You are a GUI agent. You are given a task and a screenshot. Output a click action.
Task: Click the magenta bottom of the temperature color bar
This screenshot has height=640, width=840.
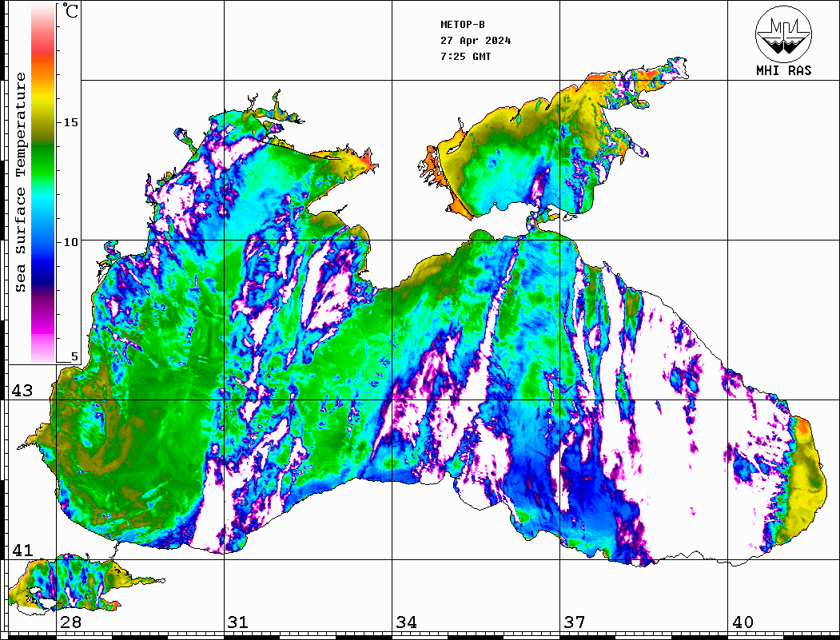(x=43, y=329)
